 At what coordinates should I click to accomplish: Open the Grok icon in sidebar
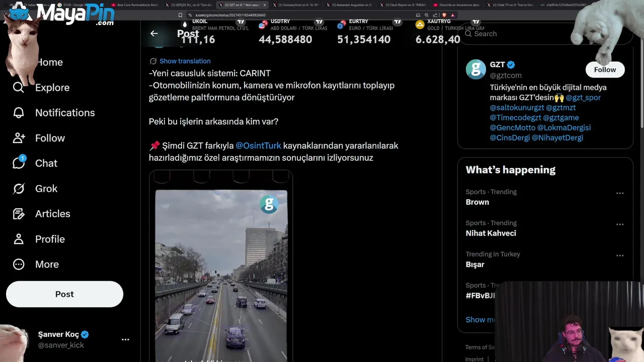[19, 189]
